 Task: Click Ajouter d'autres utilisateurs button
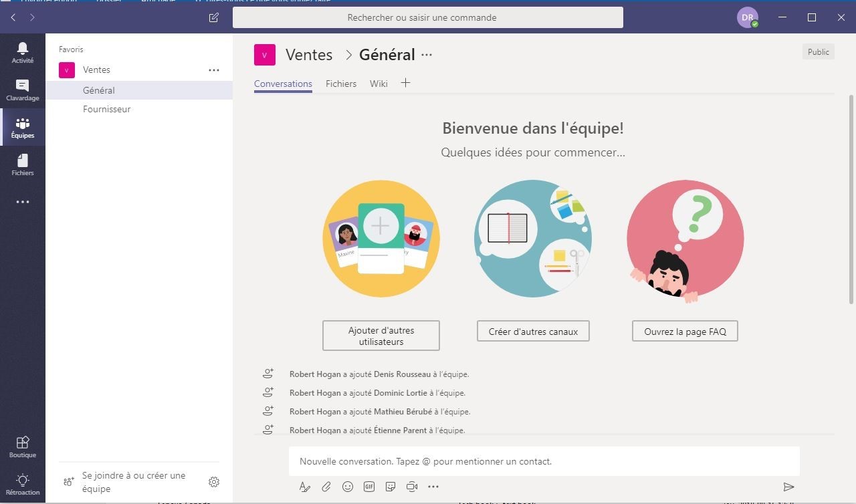click(381, 336)
